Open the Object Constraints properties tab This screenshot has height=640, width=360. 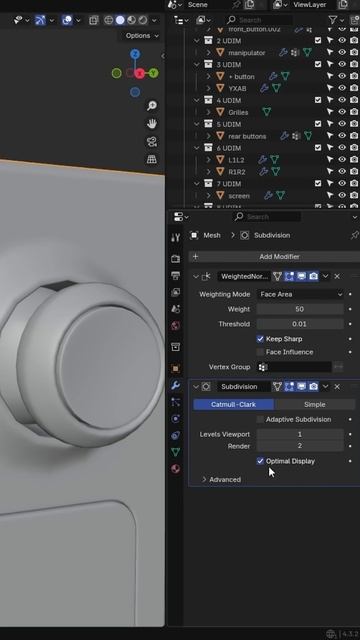coord(176,436)
